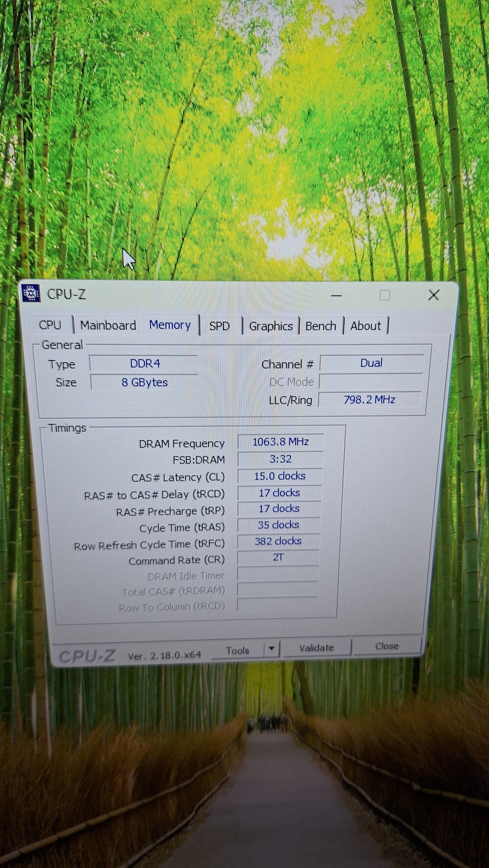Click the 2T Command Rate value

click(x=278, y=557)
